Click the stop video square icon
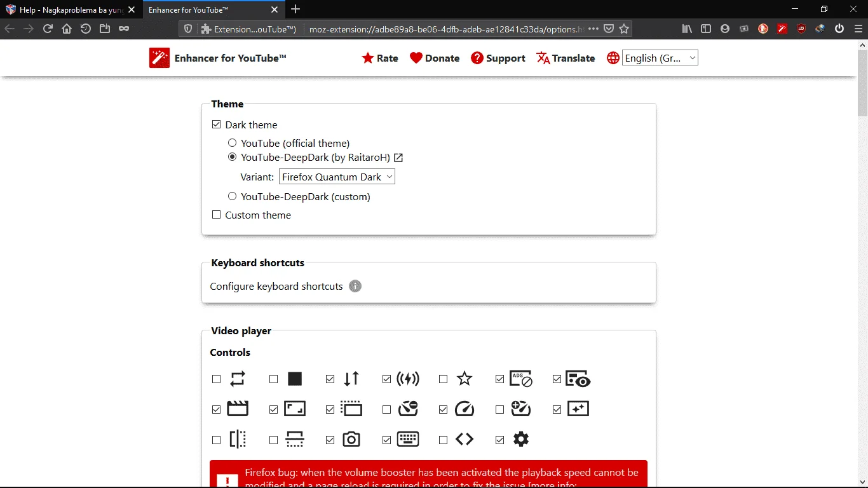The width and height of the screenshot is (868, 488). [295, 379]
